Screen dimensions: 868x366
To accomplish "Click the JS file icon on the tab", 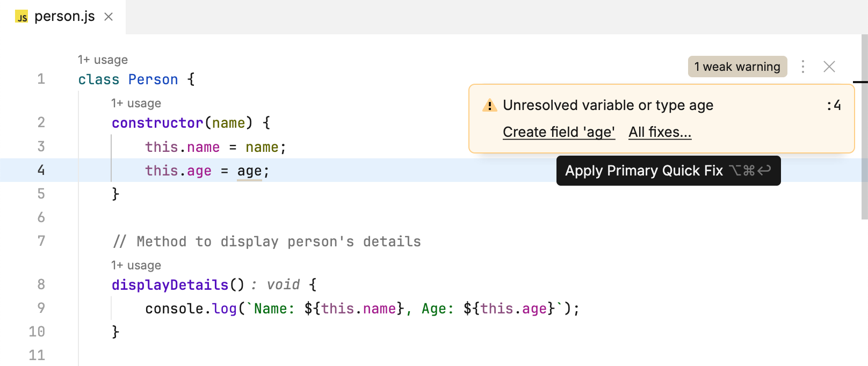I will point(21,17).
